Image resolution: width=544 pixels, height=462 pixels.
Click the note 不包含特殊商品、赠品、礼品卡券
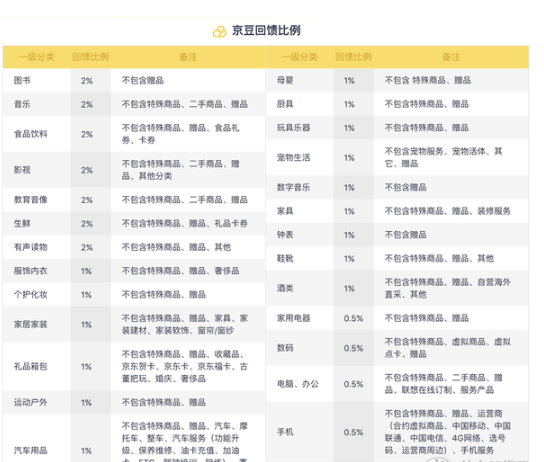tap(185, 223)
